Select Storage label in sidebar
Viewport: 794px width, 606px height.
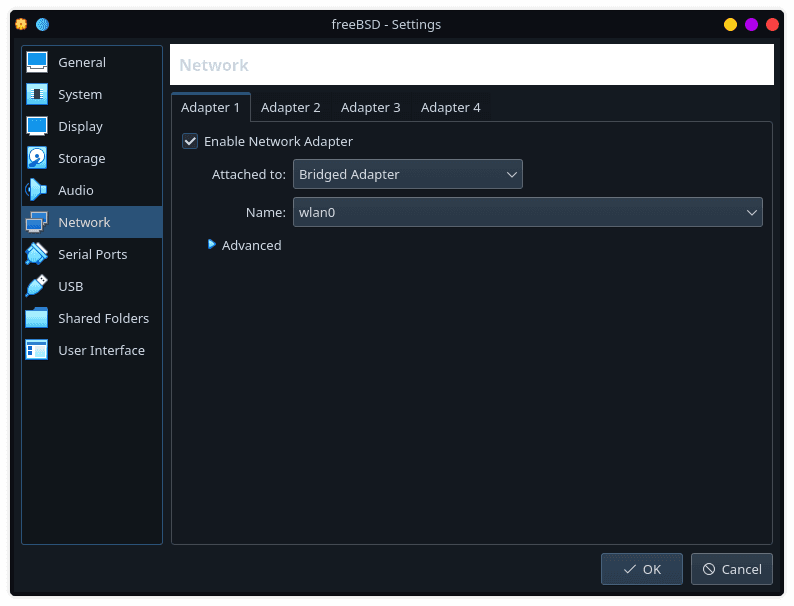pyautogui.click(x=82, y=158)
